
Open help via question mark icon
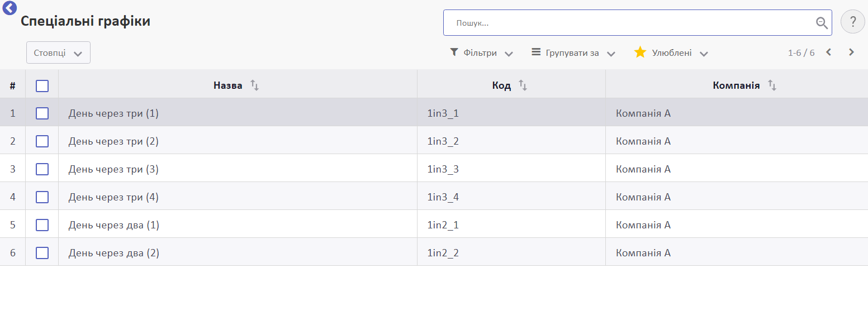[x=853, y=22]
